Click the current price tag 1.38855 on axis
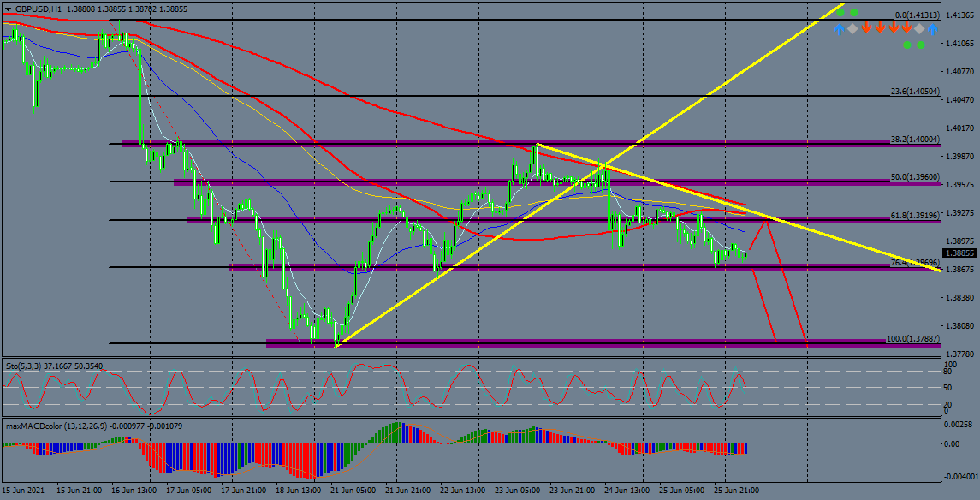The image size is (980, 500). [x=959, y=253]
